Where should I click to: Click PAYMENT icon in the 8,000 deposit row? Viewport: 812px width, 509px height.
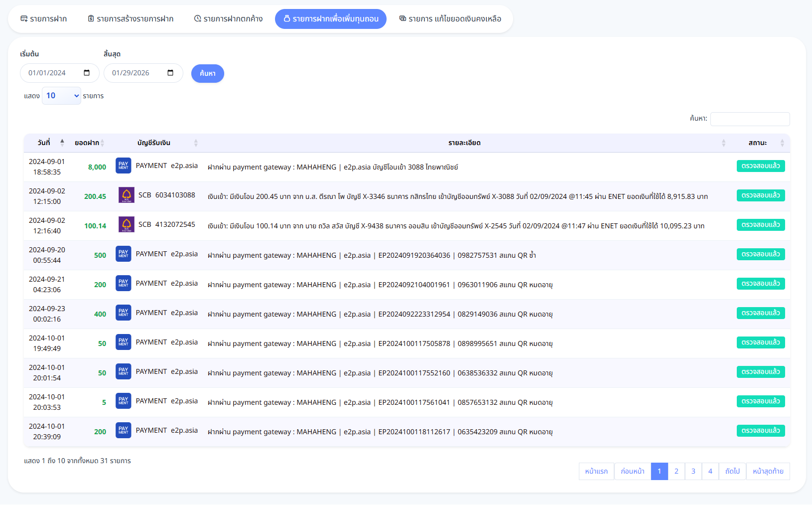[124, 166]
